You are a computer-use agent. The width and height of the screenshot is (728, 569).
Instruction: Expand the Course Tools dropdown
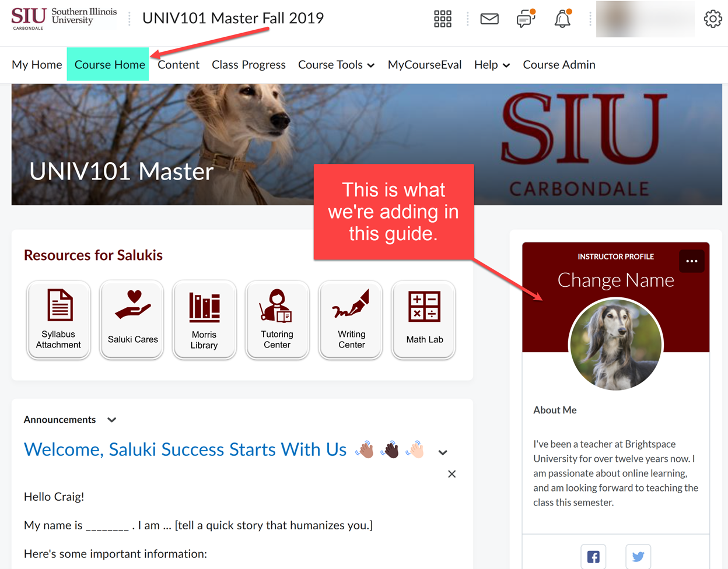pyautogui.click(x=336, y=65)
